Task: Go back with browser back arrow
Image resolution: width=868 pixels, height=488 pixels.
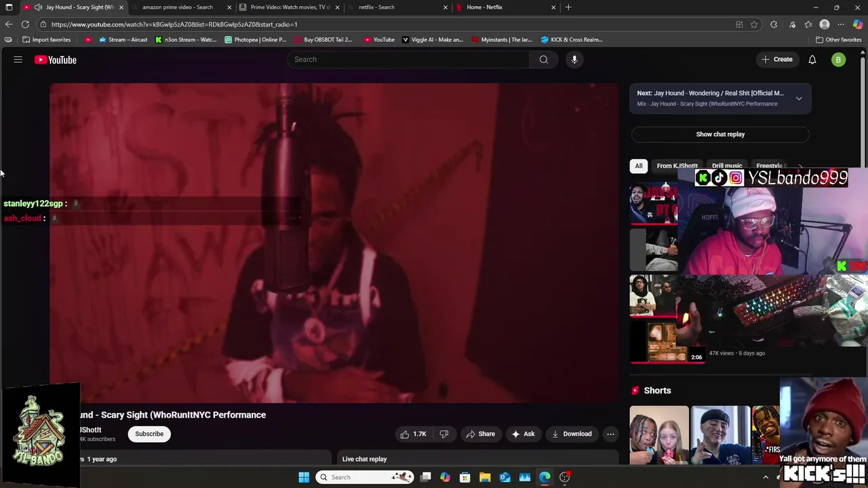Action: pyautogui.click(x=8, y=24)
